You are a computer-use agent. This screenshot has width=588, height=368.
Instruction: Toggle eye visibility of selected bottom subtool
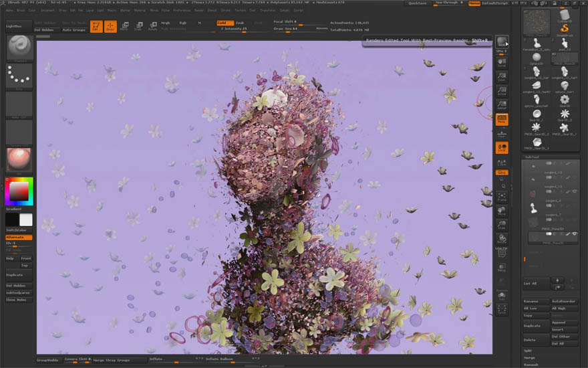coord(575,234)
